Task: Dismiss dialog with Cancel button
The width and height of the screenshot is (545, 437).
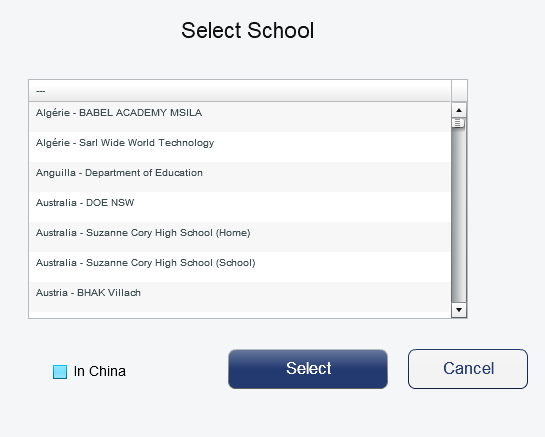Action: (x=468, y=369)
